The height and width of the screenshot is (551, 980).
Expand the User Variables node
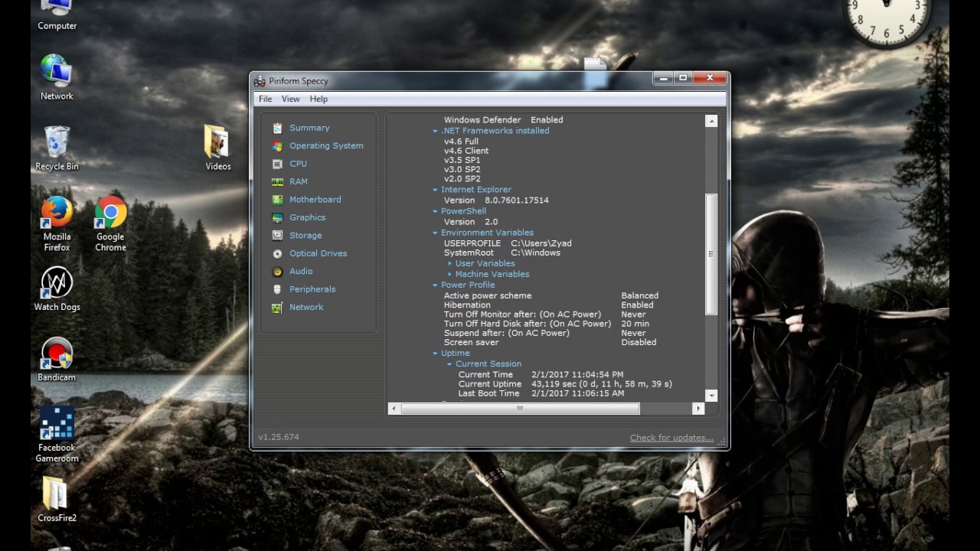point(449,263)
